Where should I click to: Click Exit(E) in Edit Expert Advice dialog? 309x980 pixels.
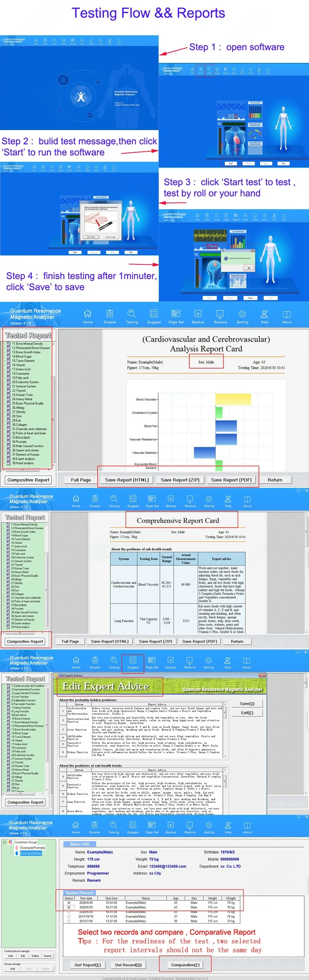tap(247, 713)
